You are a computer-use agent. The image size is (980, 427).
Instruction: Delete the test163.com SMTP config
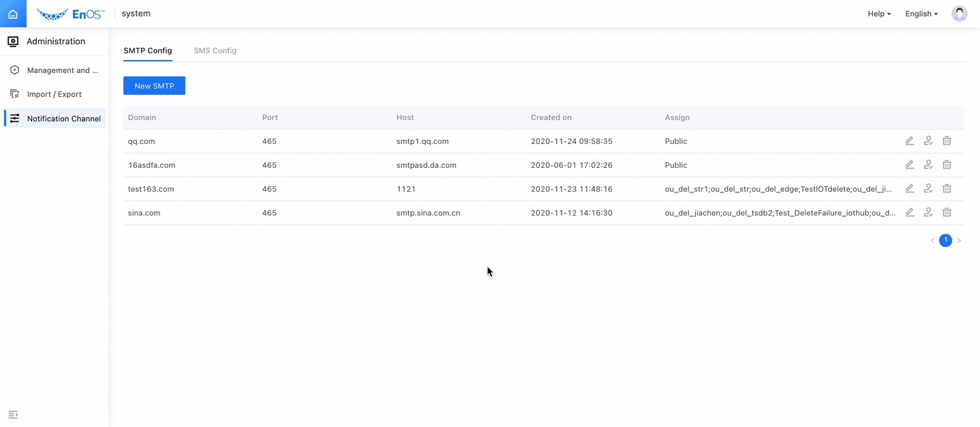pos(947,189)
